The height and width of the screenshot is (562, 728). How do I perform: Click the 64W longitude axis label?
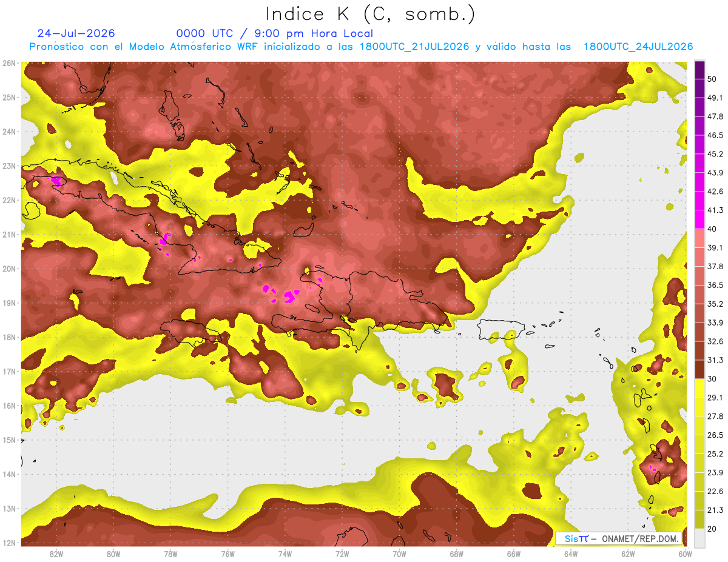click(571, 554)
